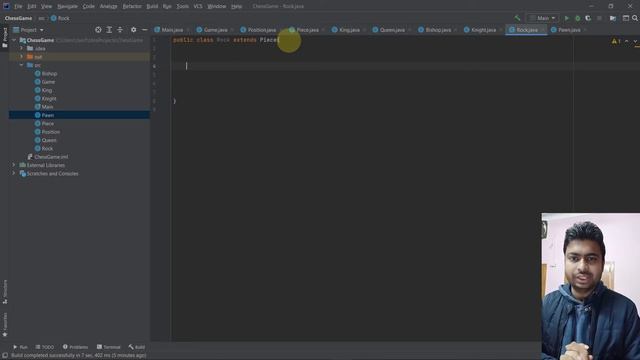Image resolution: width=640 pixels, height=360 pixels.
Task: Open the Main run configuration dropdown
Action: [x=542, y=18]
